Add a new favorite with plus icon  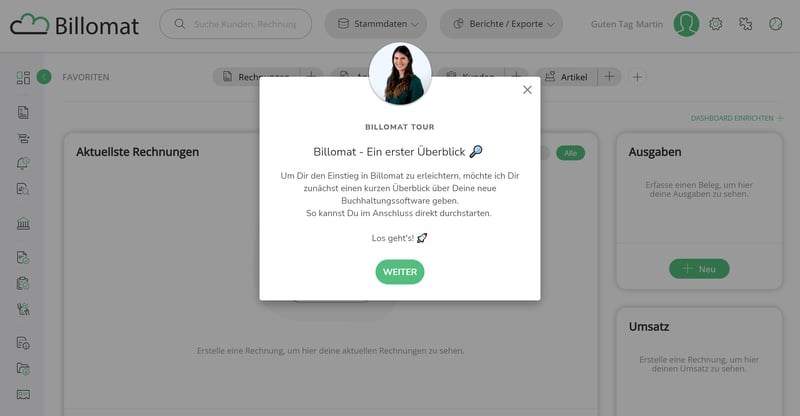[637, 77]
